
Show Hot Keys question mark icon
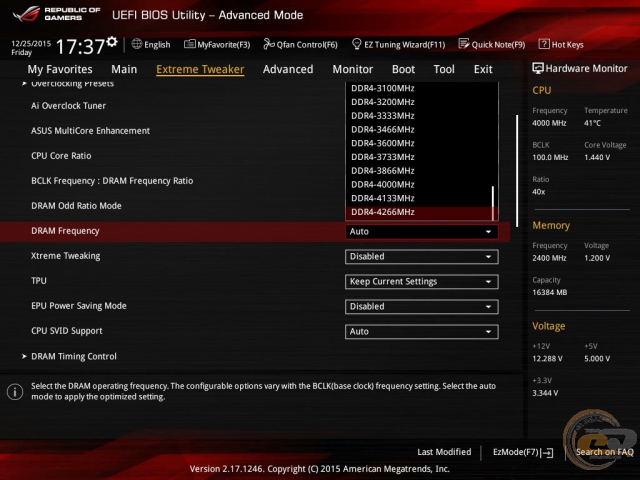544,44
